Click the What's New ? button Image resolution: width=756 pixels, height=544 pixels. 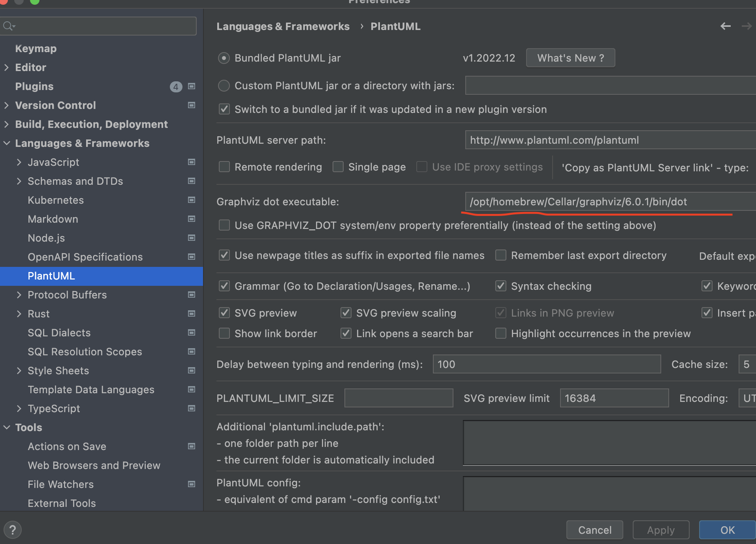(570, 58)
